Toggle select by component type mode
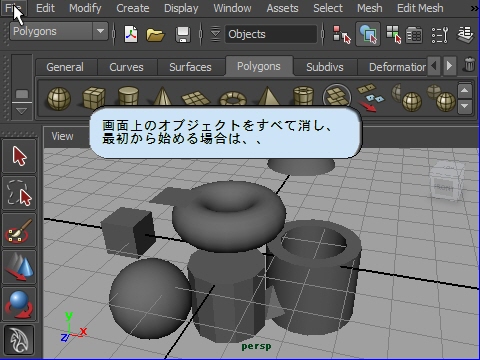The width and height of the screenshot is (480, 360). (x=393, y=34)
